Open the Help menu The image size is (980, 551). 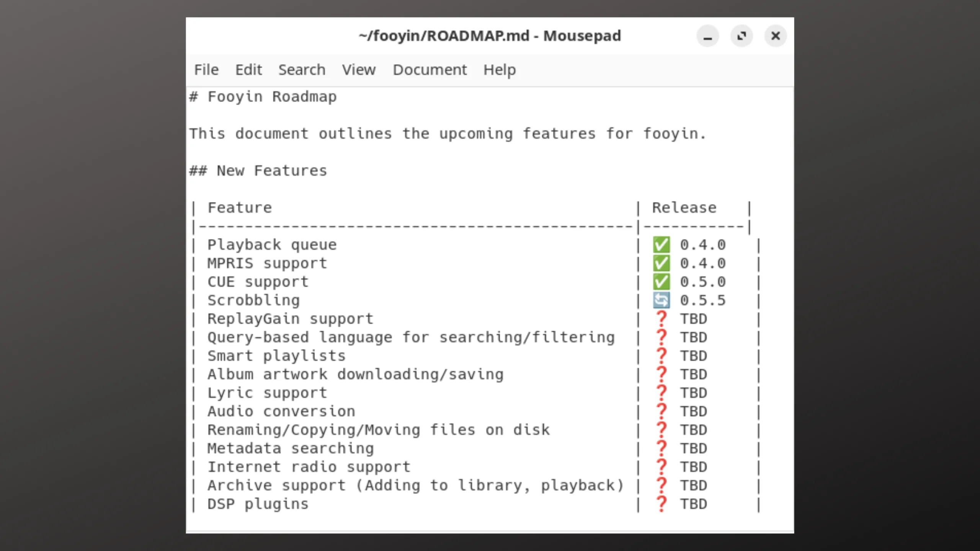[x=499, y=70]
